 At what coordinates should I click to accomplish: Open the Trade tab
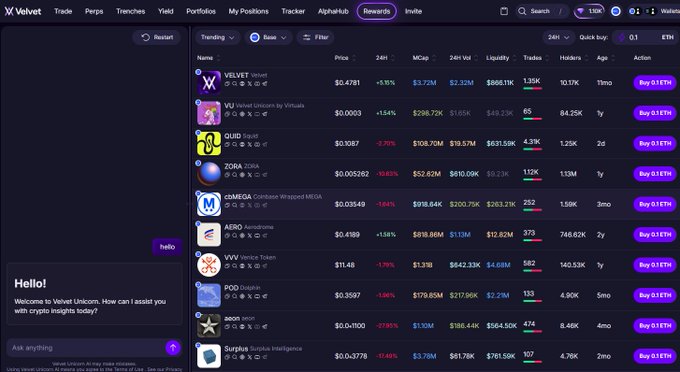pyautogui.click(x=63, y=11)
